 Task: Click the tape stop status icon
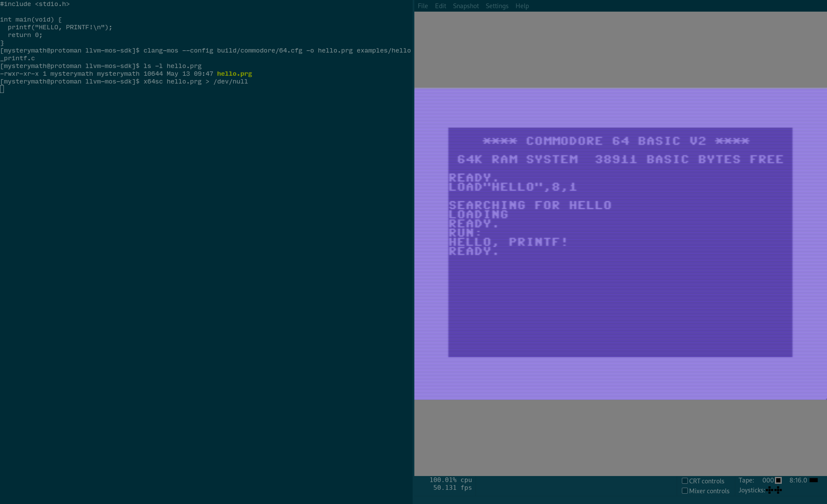tap(778, 480)
